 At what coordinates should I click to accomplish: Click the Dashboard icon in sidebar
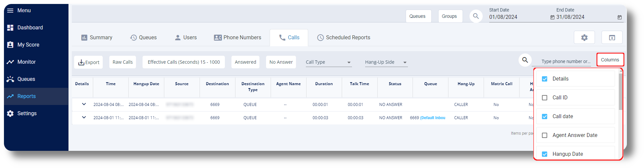tap(10, 28)
